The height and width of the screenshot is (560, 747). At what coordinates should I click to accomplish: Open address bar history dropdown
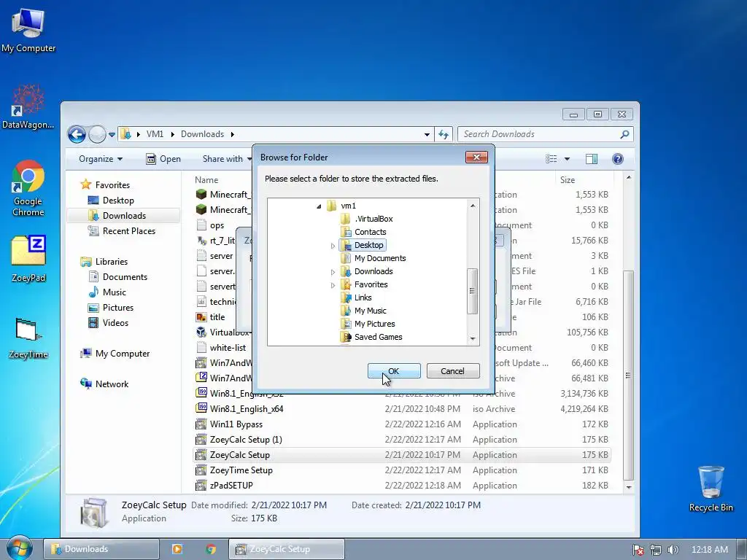[x=427, y=135]
